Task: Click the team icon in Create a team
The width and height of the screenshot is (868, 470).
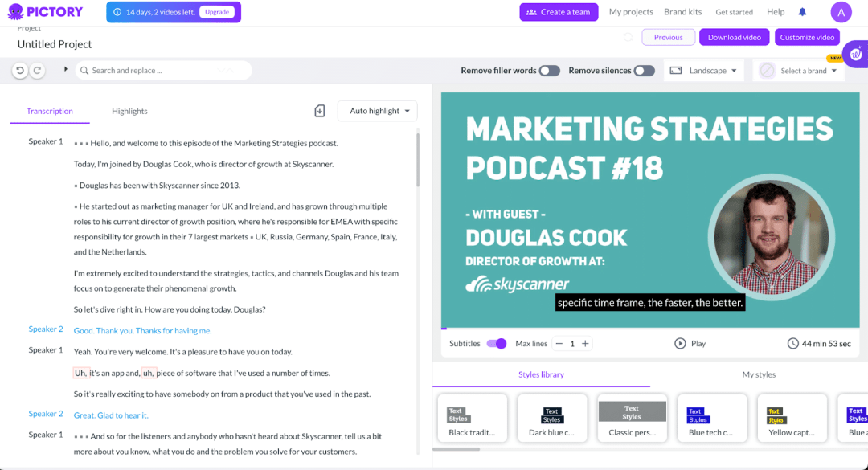Action: point(531,12)
